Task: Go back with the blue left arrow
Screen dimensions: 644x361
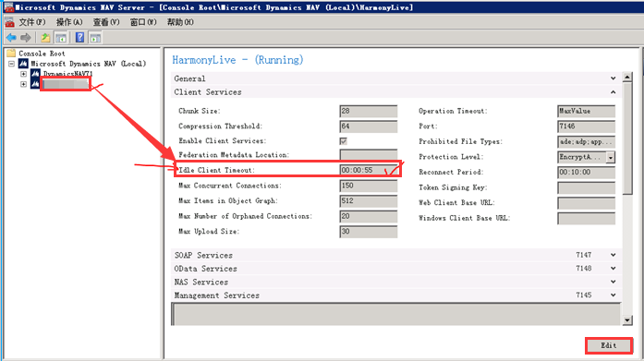Action: [x=11, y=38]
